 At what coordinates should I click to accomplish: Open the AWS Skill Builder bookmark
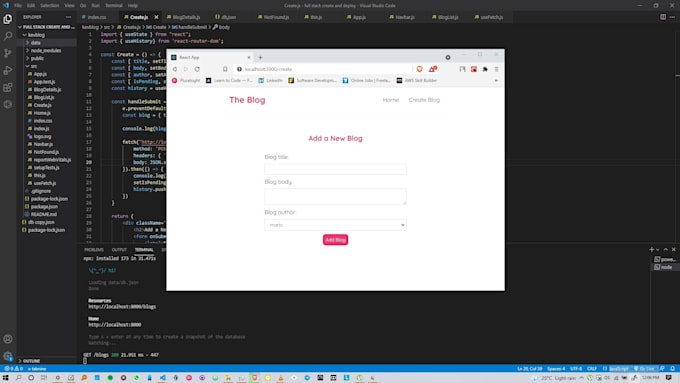pyautogui.click(x=416, y=81)
